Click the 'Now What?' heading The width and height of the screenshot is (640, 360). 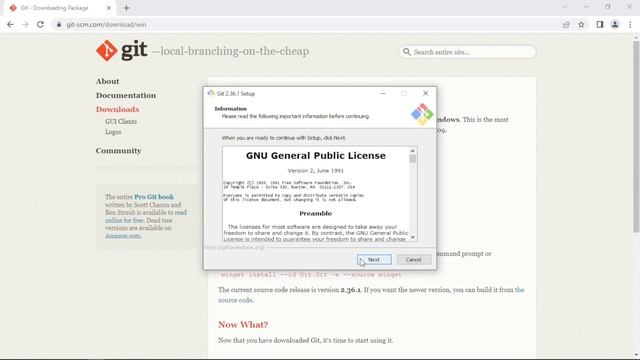tap(243, 324)
